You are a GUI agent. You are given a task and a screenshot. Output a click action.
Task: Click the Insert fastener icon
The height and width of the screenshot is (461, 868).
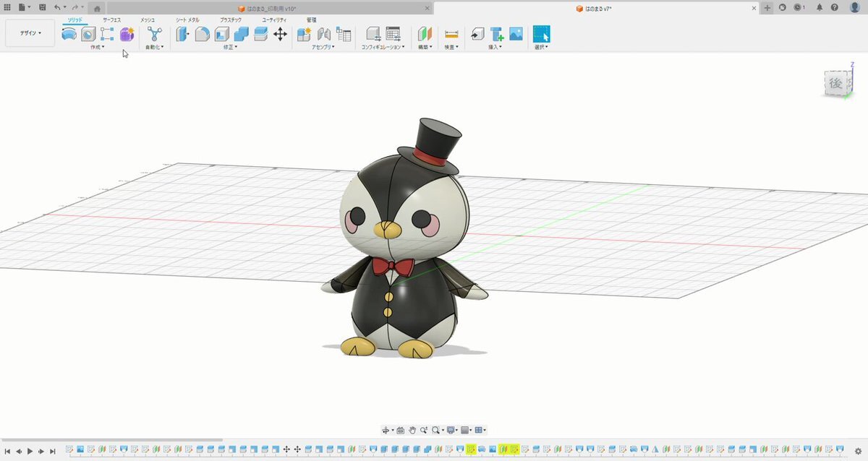coord(497,34)
